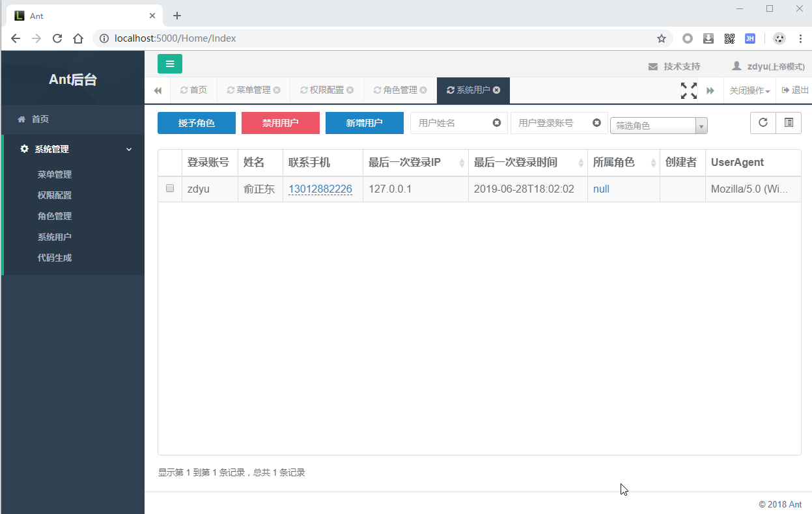
Task: Click the JH extension icon
Action: [750, 38]
